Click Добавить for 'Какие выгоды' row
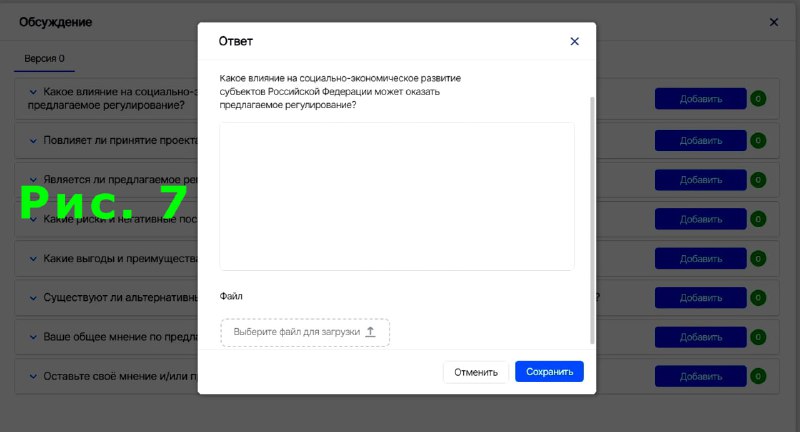This screenshot has width=800, height=432. coord(701,259)
